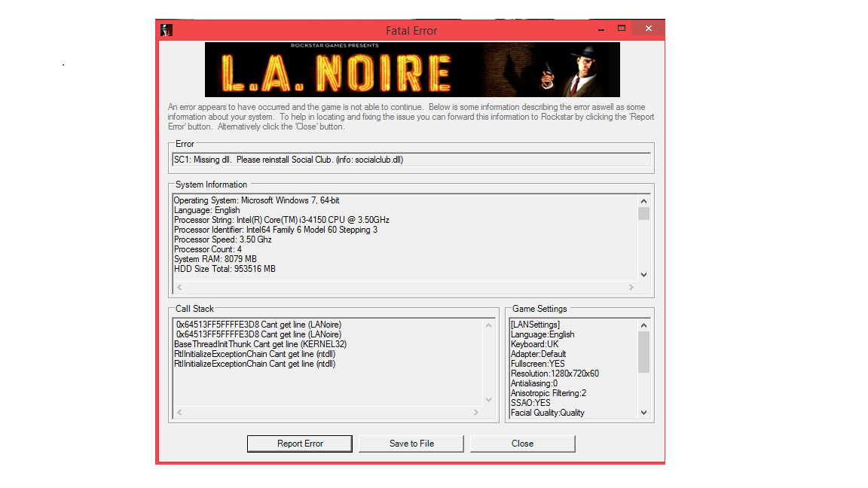The image size is (868, 488).
Task: Close the dialog using the red X button
Action: 647,29
